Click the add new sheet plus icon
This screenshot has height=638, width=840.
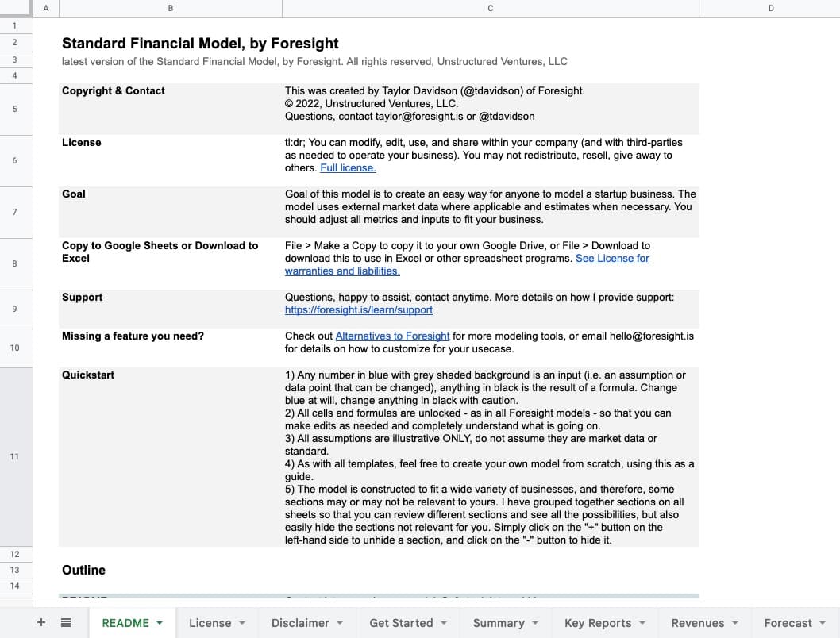click(41, 623)
